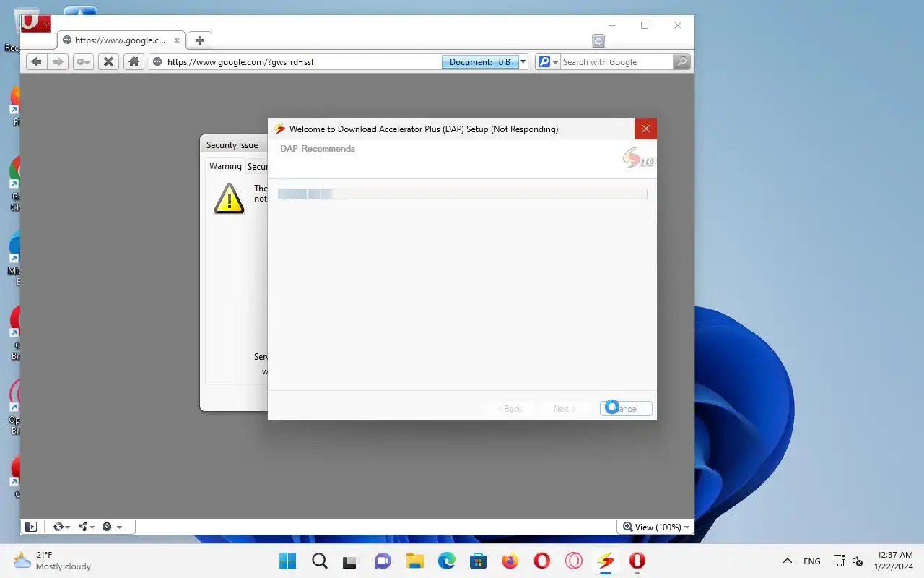Switch to Security tab in Security Issue dialog
The width and height of the screenshot is (924, 578).
coord(257,167)
